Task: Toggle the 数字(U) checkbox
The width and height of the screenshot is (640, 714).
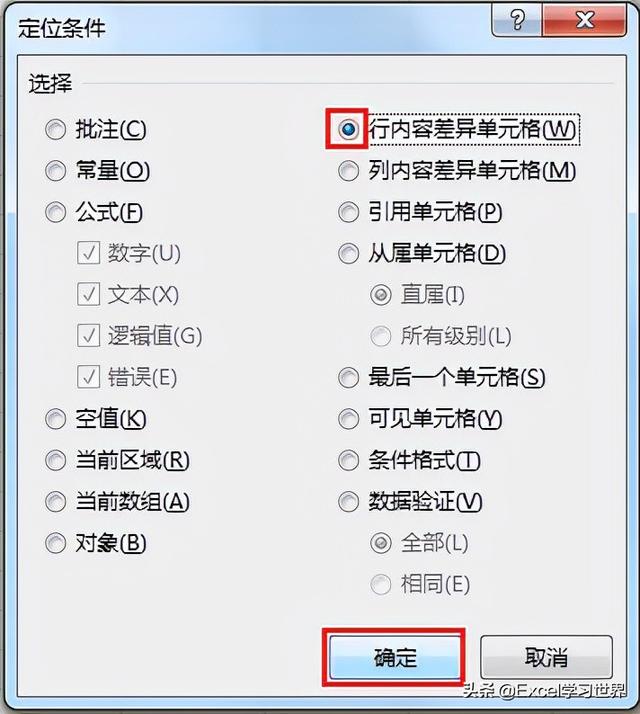Action: click(88, 254)
